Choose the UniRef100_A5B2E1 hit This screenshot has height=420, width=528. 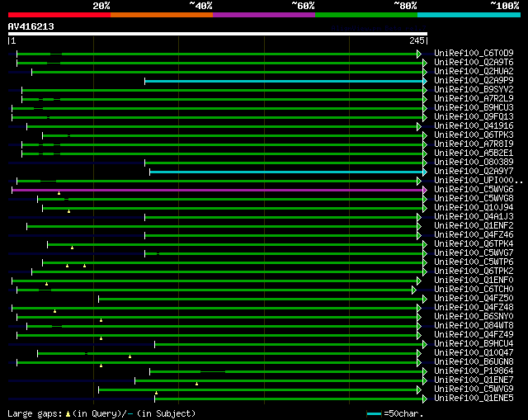(x=474, y=153)
